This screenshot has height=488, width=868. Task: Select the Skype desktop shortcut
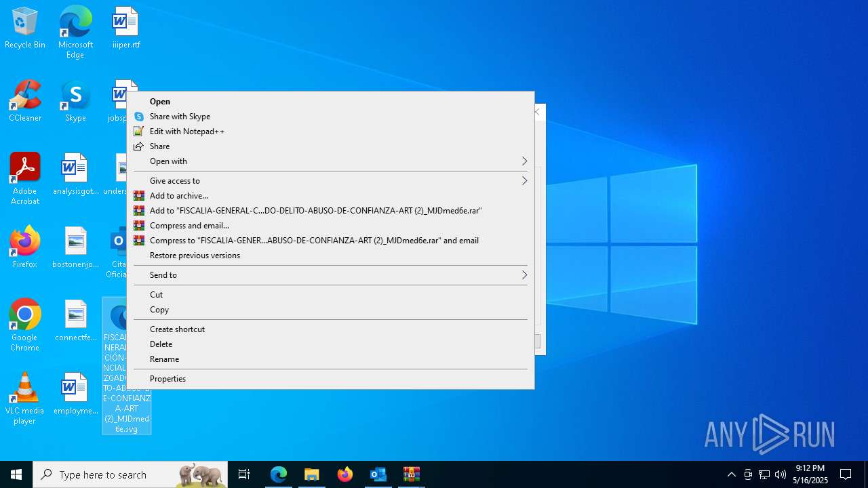point(75,101)
